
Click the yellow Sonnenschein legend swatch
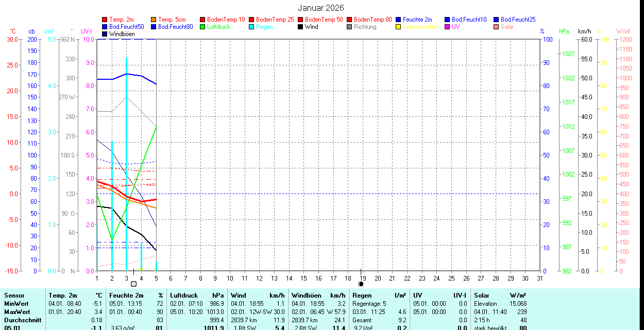pyautogui.click(x=399, y=27)
